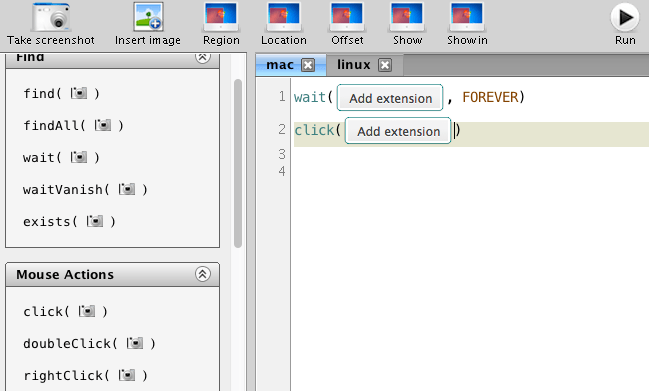Viewport: 649px width, 391px height.
Task: Collapse the Find panel chevron
Action: [x=203, y=57]
